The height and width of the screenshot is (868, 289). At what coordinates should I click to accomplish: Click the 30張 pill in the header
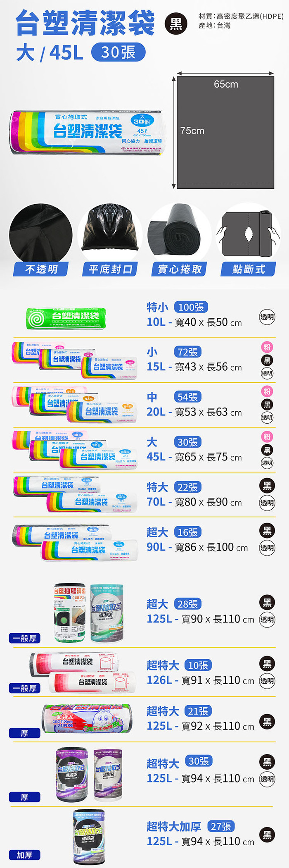118,52
